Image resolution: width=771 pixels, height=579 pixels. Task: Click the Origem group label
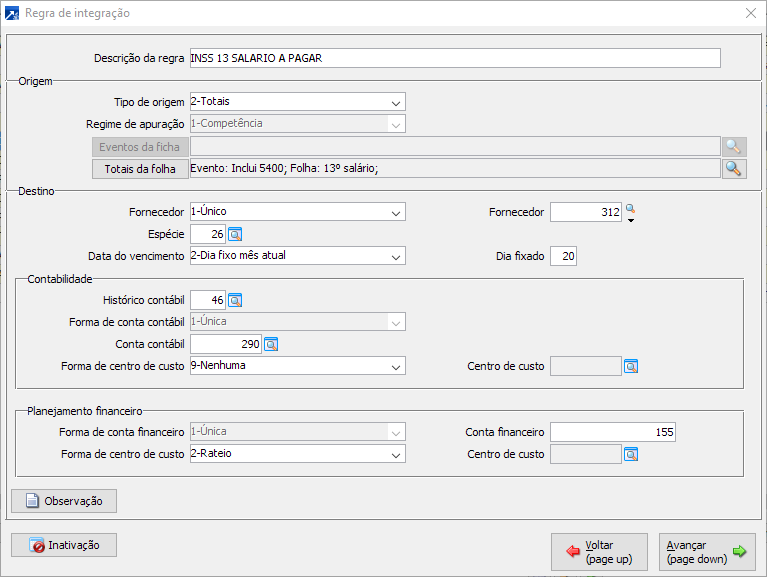click(x=35, y=82)
